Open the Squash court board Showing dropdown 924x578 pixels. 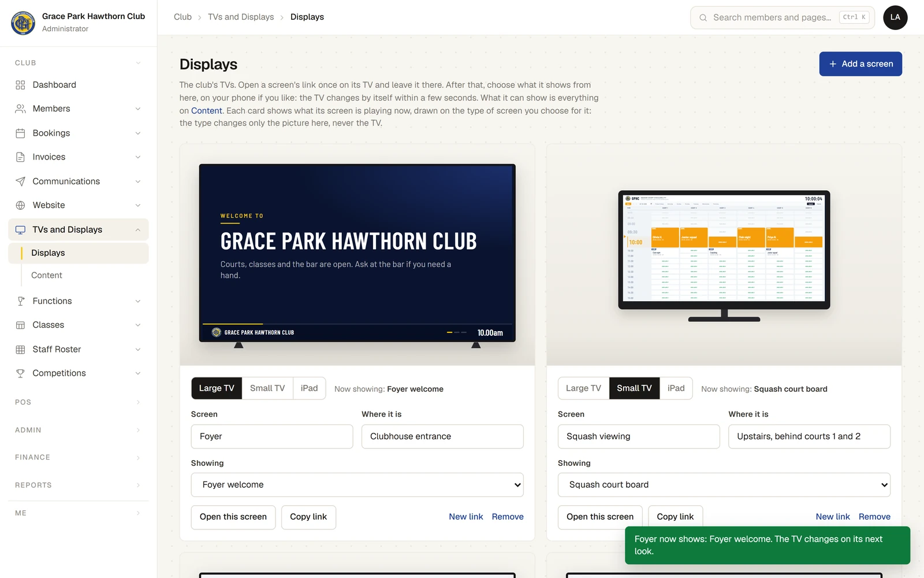724,485
